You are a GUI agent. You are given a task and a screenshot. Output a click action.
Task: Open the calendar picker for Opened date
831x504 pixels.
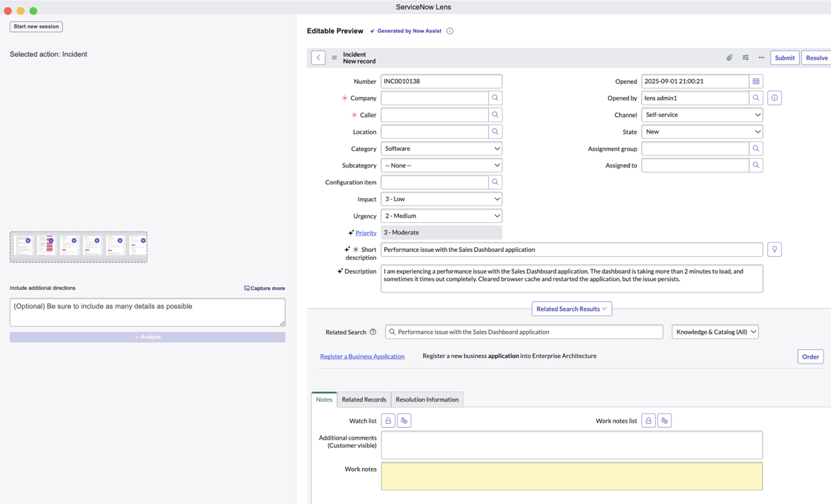pyautogui.click(x=756, y=81)
